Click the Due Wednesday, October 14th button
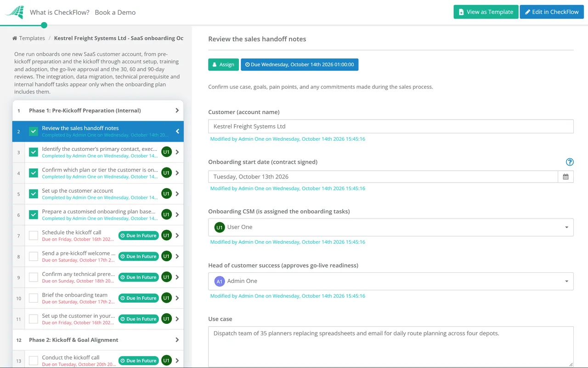This screenshot has height=368, width=588. tap(300, 65)
